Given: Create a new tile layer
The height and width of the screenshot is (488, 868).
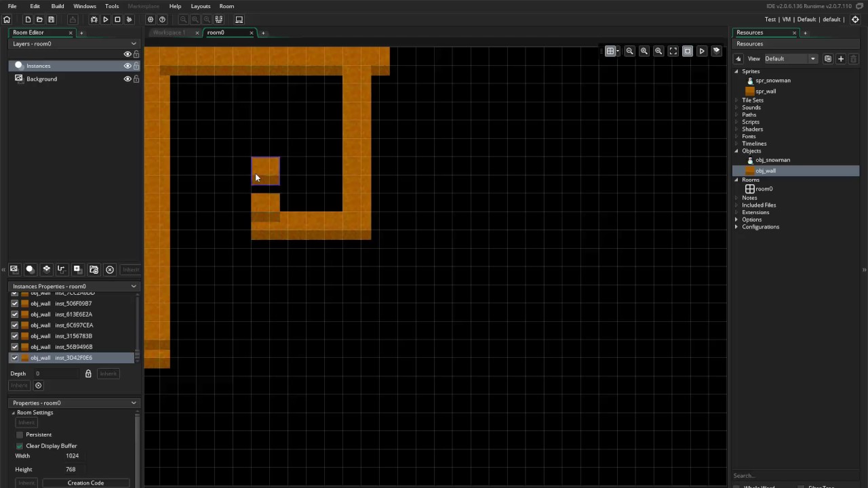Looking at the screenshot, I should [46, 269].
